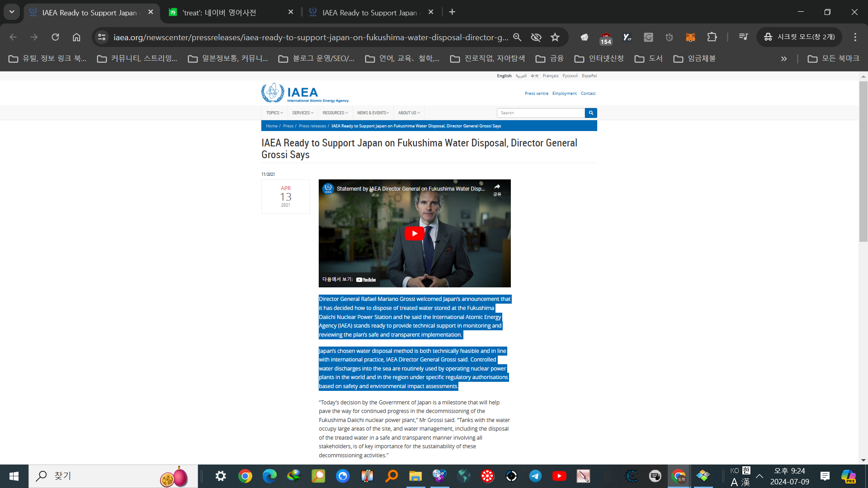This screenshot has width=868, height=488.
Task: Click the site search magnifier button
Action: click(x=590, y=113)
